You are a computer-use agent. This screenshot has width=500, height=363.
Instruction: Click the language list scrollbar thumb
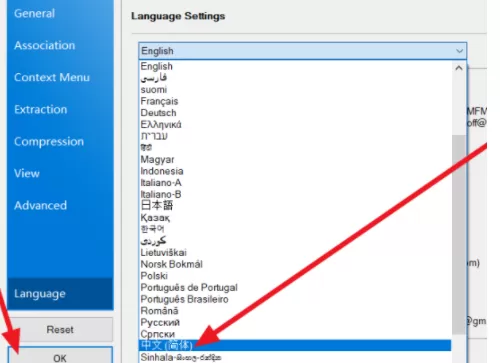coord(459,234)
